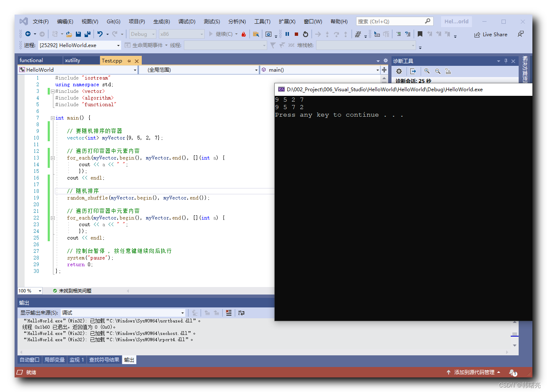Open the output source dropdown

point(182,313)
